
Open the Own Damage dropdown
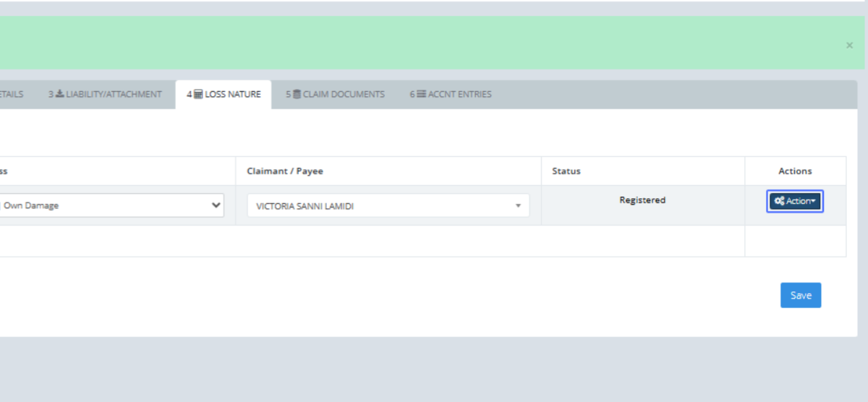(111, 205)
